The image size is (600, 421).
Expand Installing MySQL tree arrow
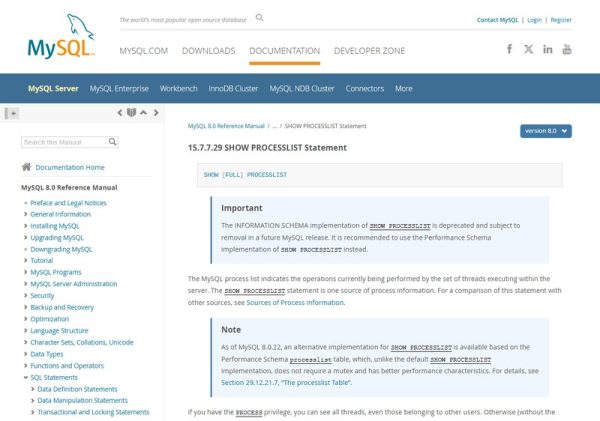26,226
